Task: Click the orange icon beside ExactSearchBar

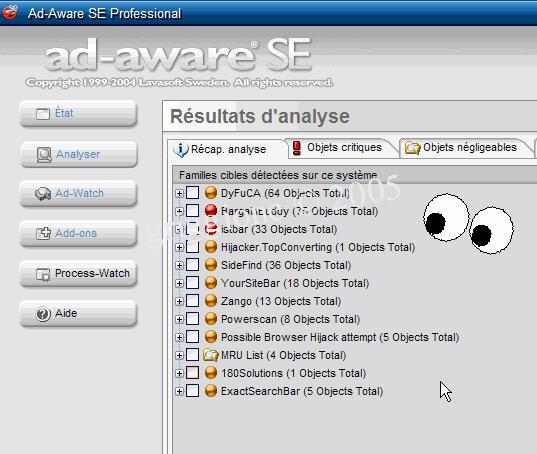Action: click(x=211, y=391)
